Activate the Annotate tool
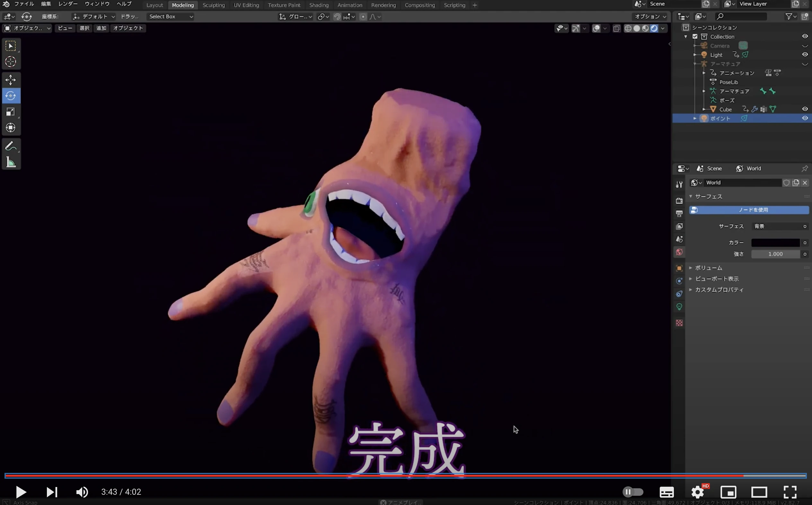 point(11,146)
